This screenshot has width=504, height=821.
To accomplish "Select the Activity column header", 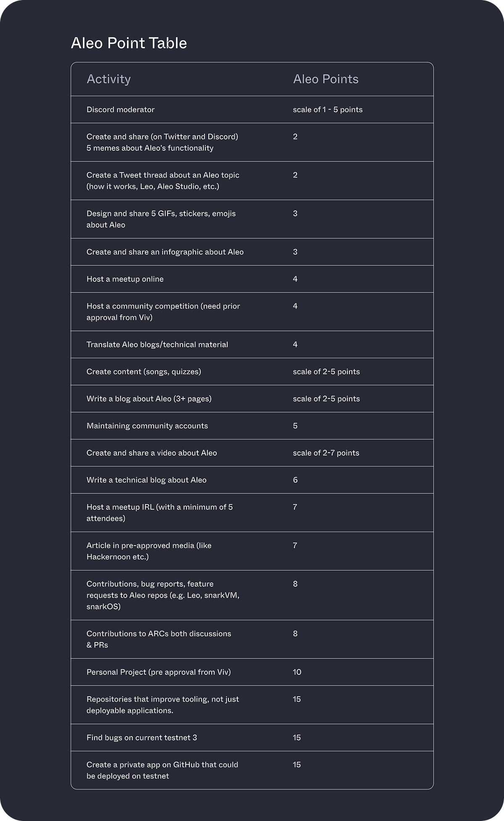I will 109,79.
